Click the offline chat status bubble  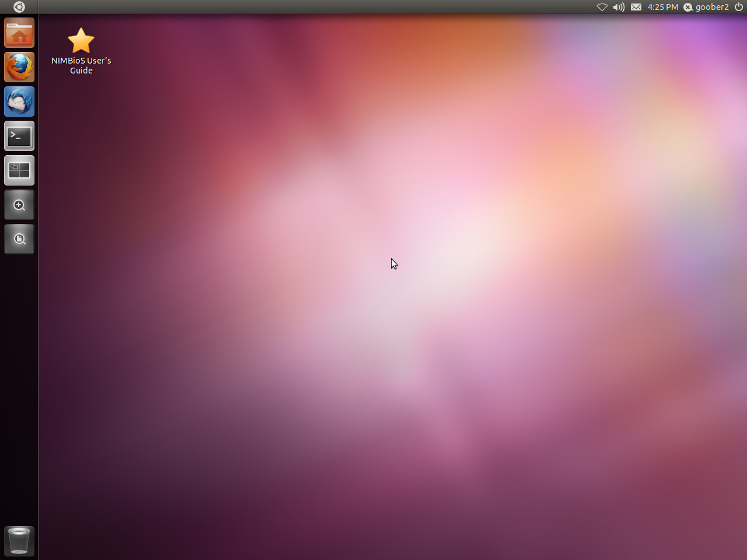[x=688, y=7]
